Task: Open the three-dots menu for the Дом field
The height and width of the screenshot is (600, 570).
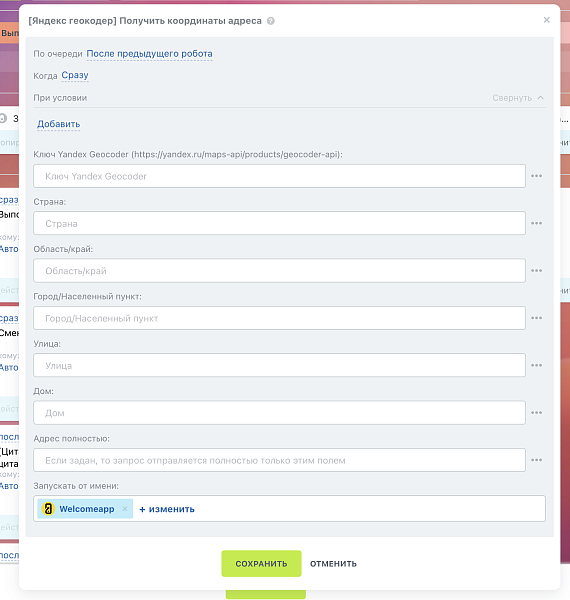Action: coord(536,412)
